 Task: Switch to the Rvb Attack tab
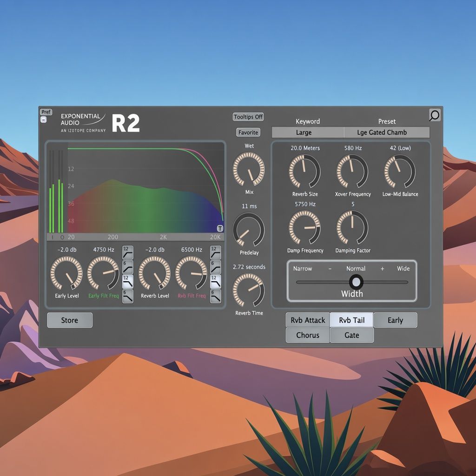[x=308, y=320]
